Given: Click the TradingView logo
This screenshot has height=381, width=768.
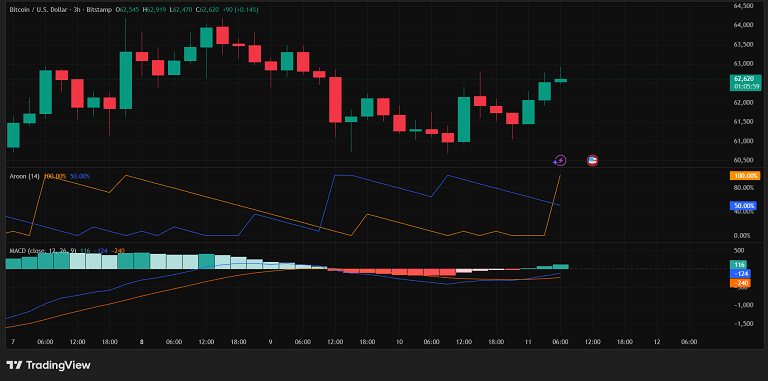Looking at the screenshot, I should coord(48,365).
